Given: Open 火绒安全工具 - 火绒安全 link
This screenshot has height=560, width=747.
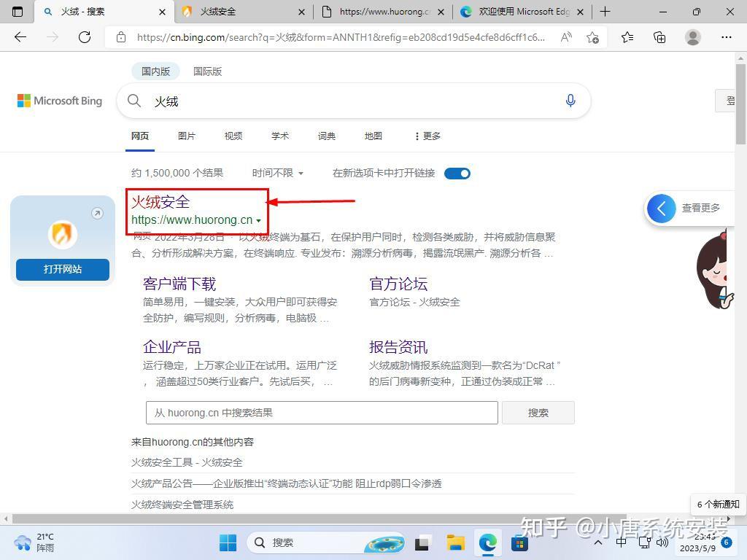Looking at the screenshot, I should pos(187,462).
